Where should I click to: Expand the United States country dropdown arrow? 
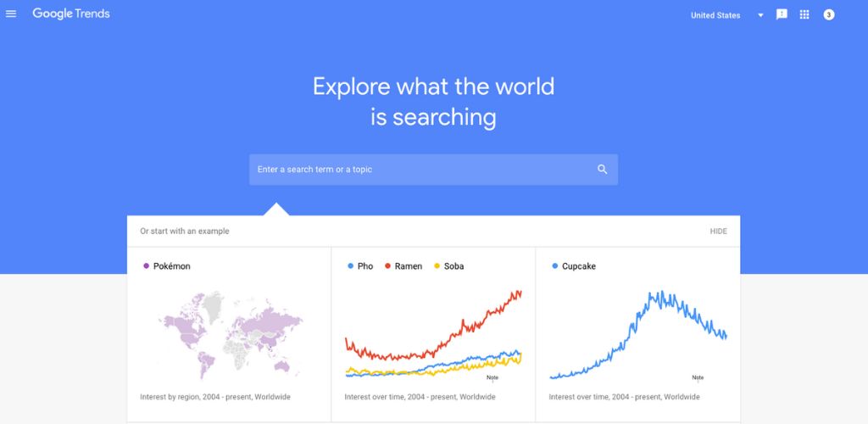(760, 15)
